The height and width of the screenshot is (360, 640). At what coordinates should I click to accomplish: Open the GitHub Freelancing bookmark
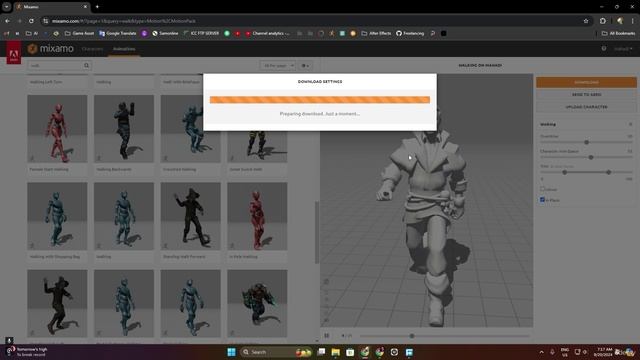click(x=410, y=33)
